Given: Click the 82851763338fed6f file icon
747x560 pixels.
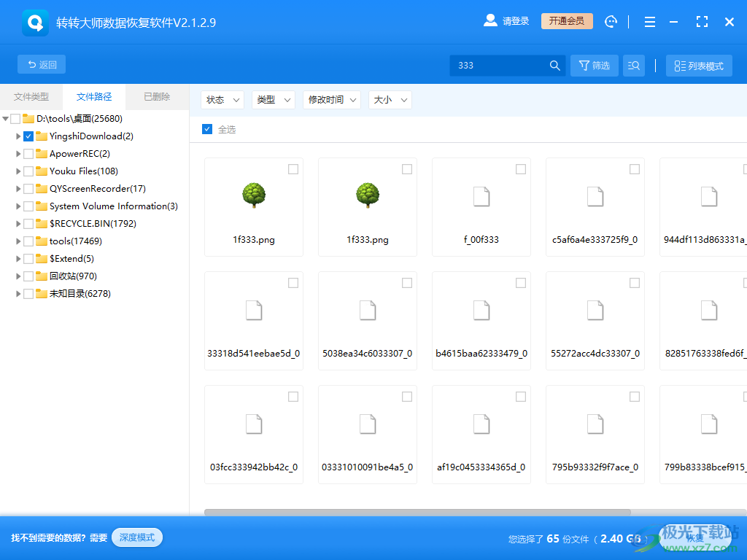Looking at the screenshot, I should point(709,311).
